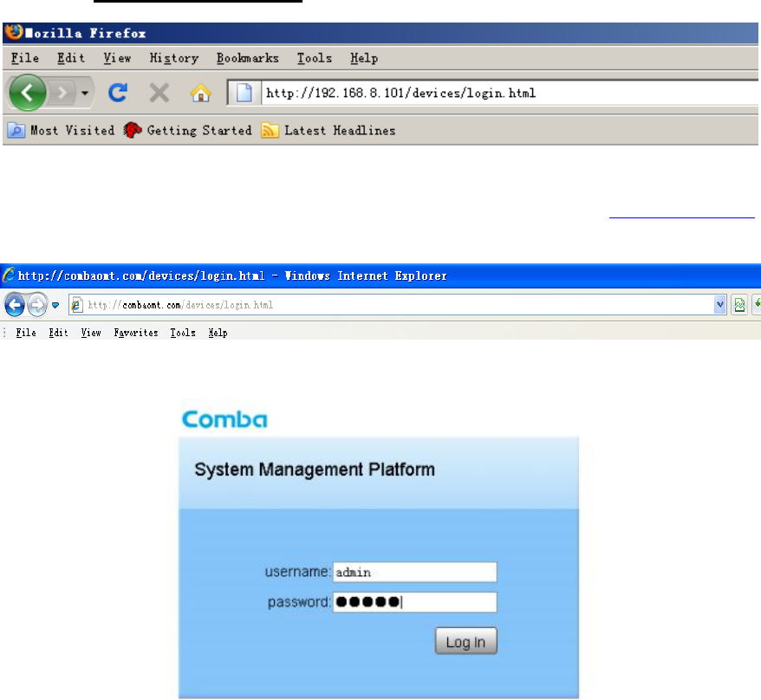Open Internet Explorer Edit menu
Image resolution: width=761 pixels, height=700 pixels.
[58, 333]
